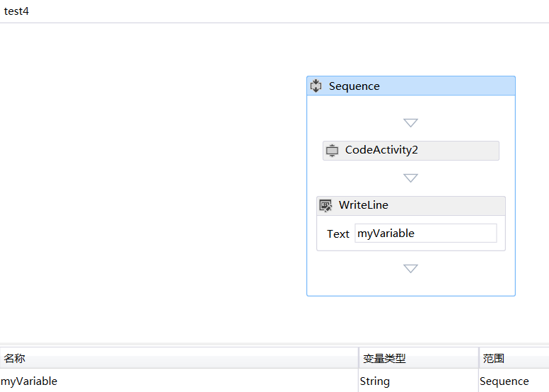Click the Sequence activity icon

(x=316, y=86)
